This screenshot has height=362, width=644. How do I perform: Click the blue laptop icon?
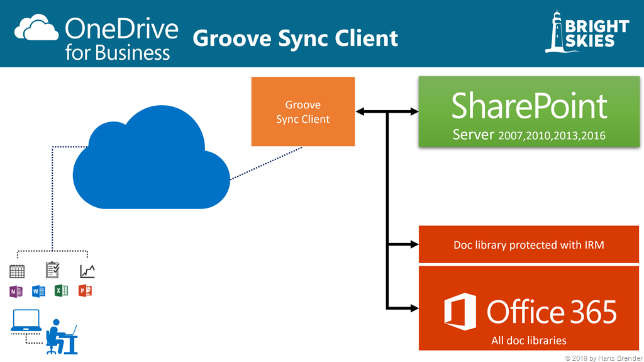(26, 320)
